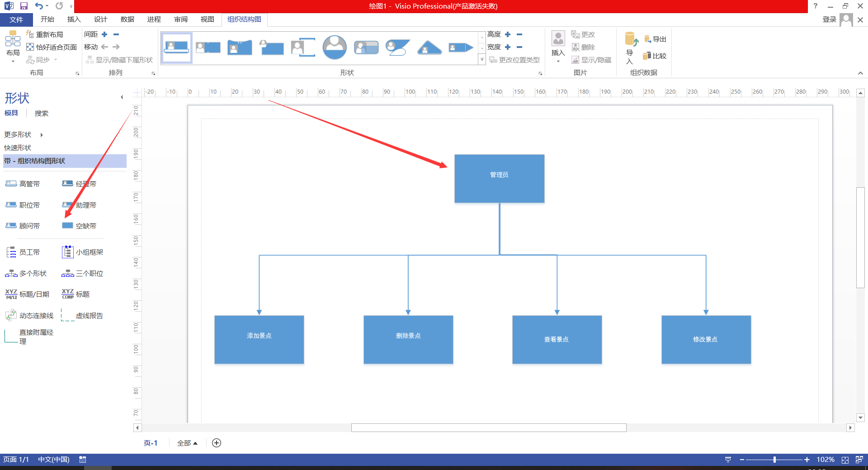The image size is (868, 470).
Task: Select the Team Frame (小组框架) stencil
Action: (x=83, y=252)
